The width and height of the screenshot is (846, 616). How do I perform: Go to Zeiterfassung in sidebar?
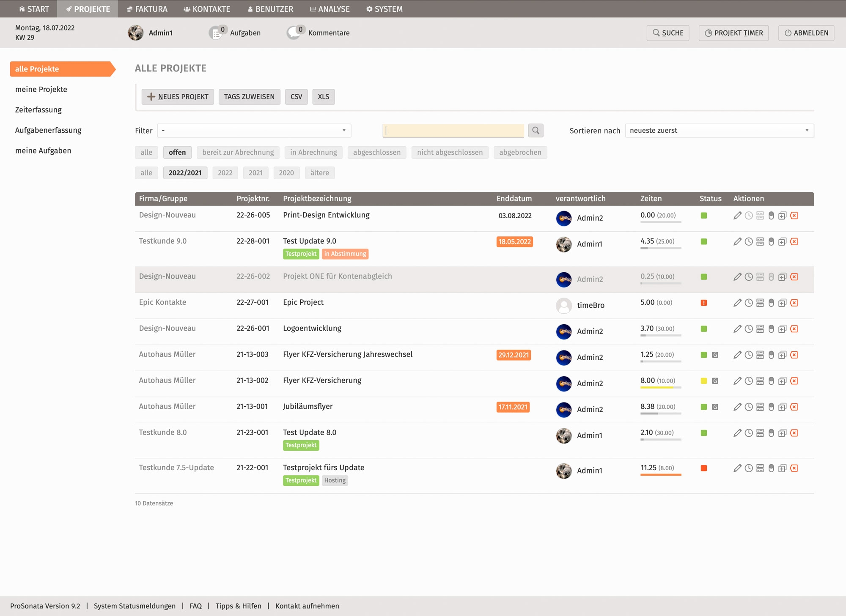tap(38, 110)
